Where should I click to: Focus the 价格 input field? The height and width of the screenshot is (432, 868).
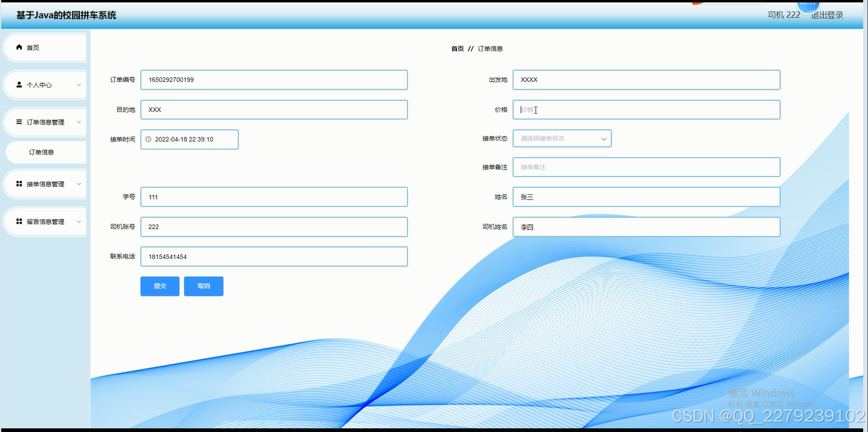point(646,110)
